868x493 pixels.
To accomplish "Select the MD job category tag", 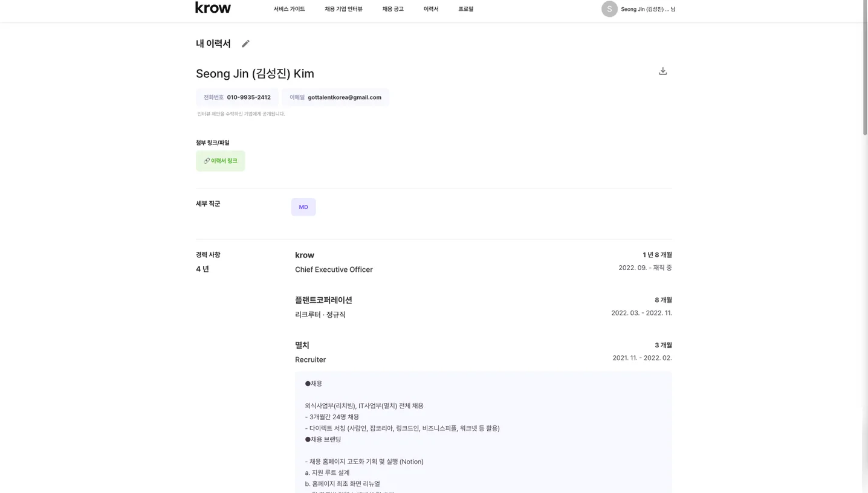I will (303, 207).
